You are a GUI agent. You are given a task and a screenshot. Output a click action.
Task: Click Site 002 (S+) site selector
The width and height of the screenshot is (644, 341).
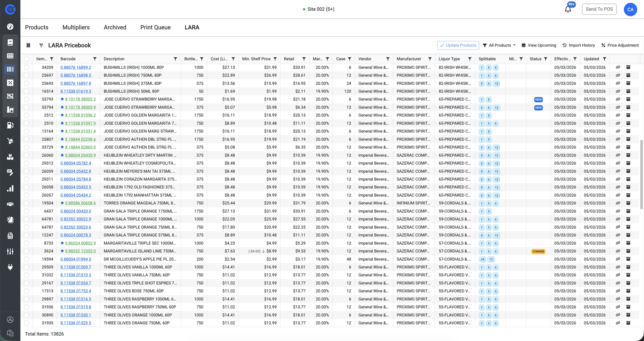coord(318,9)
